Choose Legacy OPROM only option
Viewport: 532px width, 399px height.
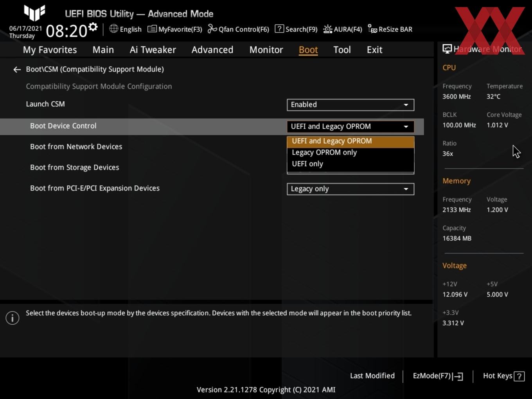click(350, 153)
